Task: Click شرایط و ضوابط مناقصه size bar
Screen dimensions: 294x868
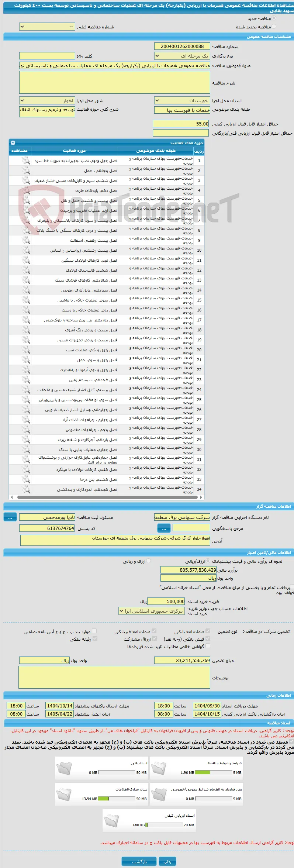Action: (x=213, y=772)
